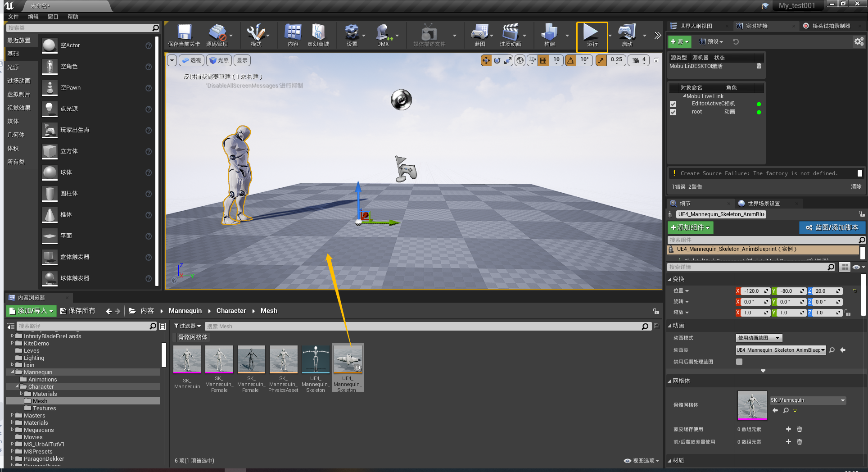Expand the Megascans folder in tree

[13, 430]
